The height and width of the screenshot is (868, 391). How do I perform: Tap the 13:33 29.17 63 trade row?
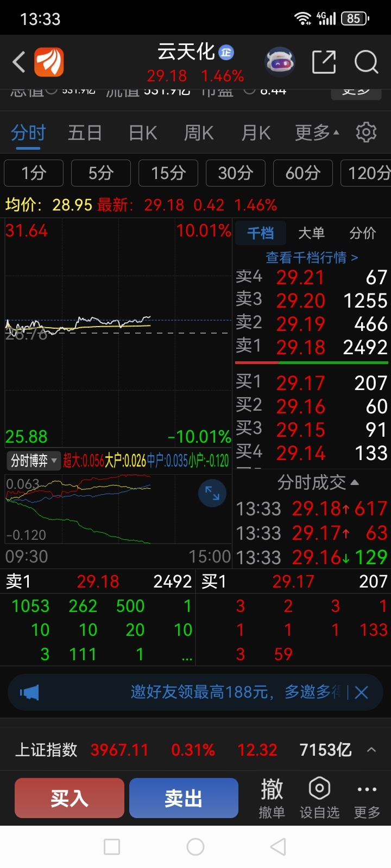click(312, 533)
